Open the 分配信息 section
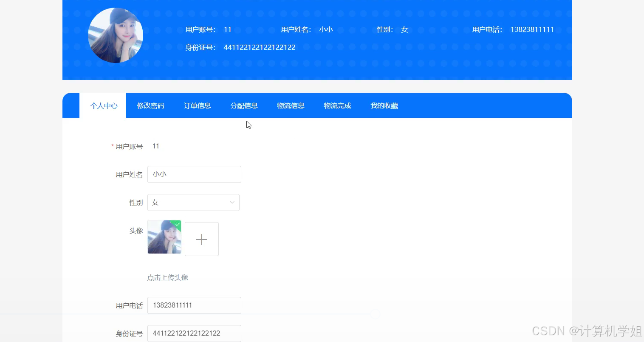Viewport: 644px width, 342px height. point(244,105)
